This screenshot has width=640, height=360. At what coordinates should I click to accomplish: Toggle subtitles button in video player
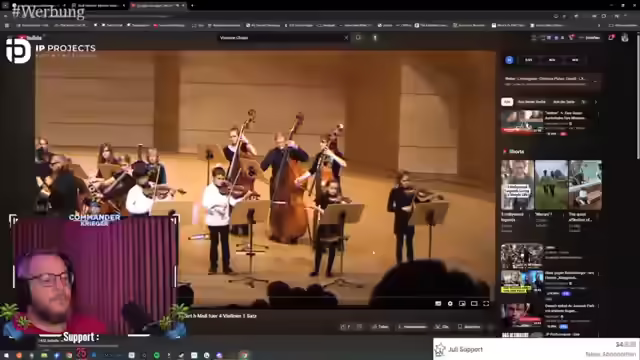438,304
